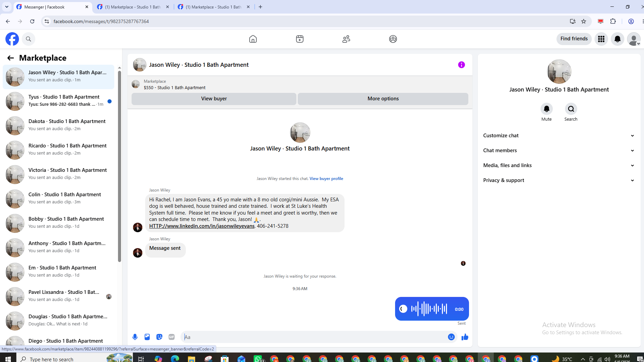Open the account profile avatar menu
Screen dimensions: 644x362
[633, 39]
